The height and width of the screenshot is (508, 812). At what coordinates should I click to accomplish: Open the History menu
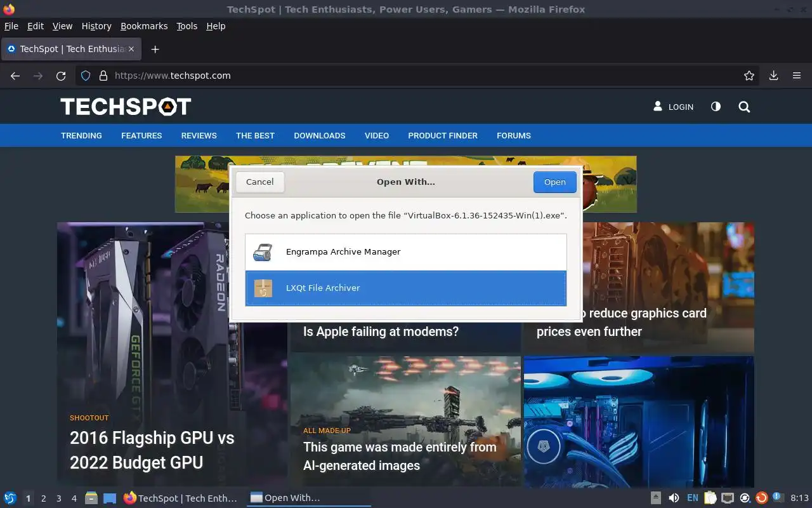96,26
